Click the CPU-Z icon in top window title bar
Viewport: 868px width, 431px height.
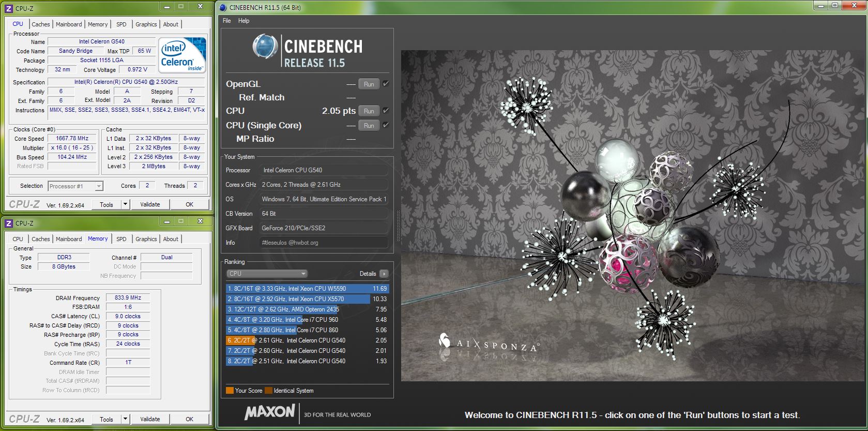tap(8, 8)
